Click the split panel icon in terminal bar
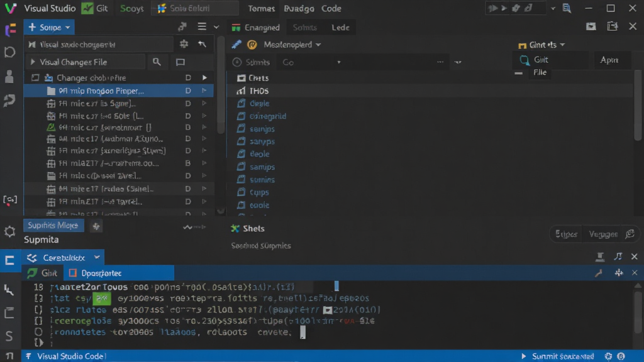This screenshot has height=362, width=644. [x=619, y=273]
